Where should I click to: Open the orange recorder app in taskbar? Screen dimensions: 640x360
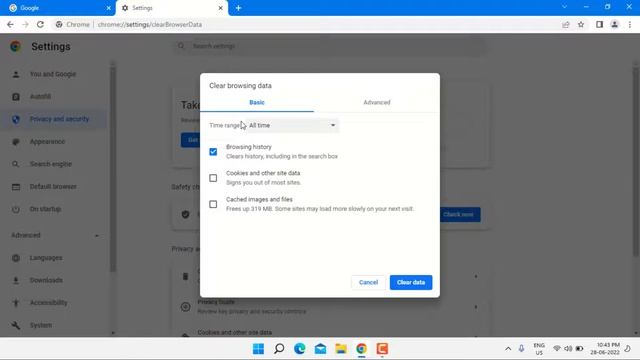tap(382, 349)
